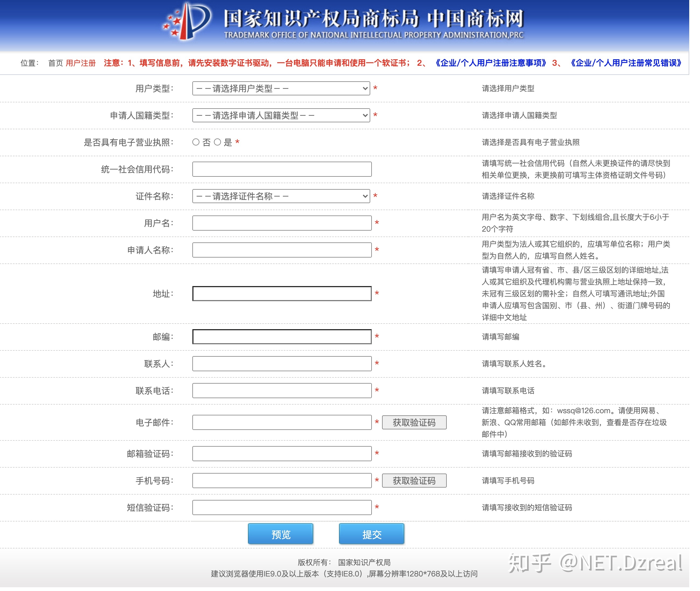Click the 短信验证码 input field
This screenshot has height=591, width=700.
(282, 508)
